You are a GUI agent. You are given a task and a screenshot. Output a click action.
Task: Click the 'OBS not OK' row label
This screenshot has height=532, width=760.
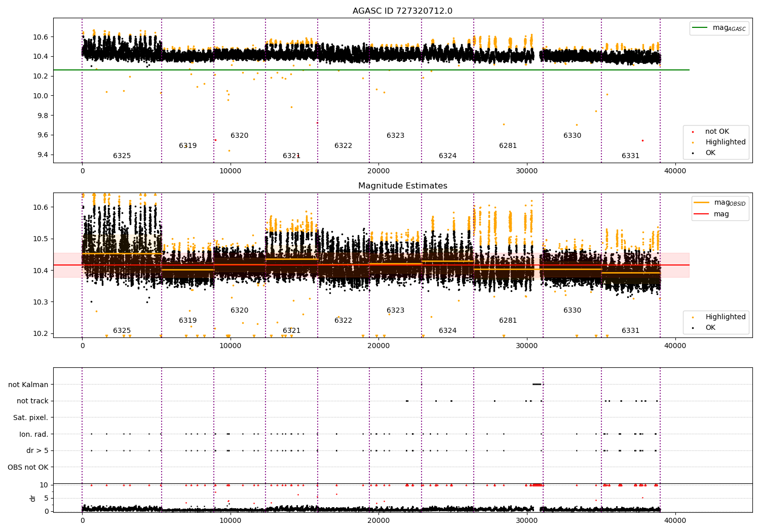pos(28,467)
